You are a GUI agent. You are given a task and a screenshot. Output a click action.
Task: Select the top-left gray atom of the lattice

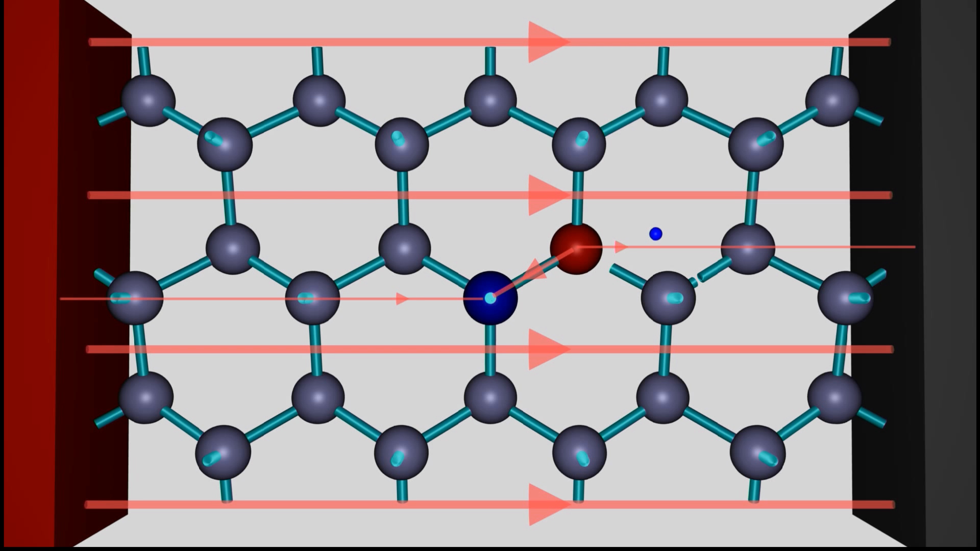coord(148,101)
